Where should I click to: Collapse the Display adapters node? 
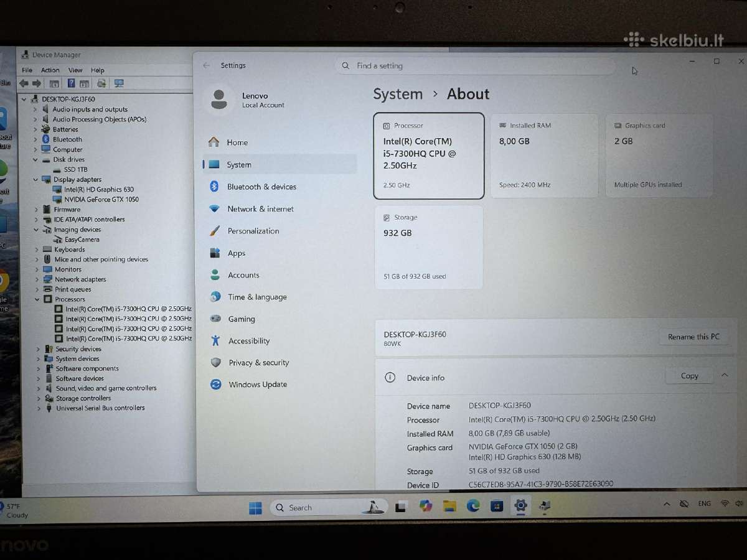(x=36, y=180)
